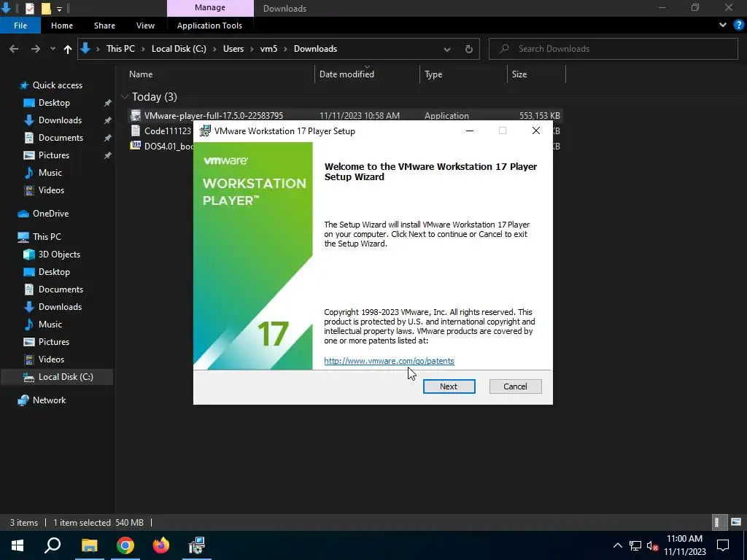Open the clock and date flyout
Image resolution: width=747 pixels, height=560 pixels.
(684, 545)
